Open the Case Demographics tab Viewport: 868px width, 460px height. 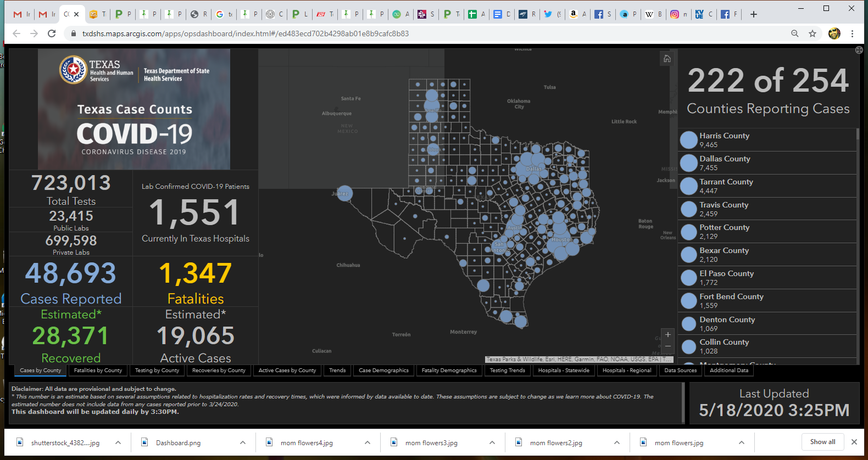tap(383, 371)
